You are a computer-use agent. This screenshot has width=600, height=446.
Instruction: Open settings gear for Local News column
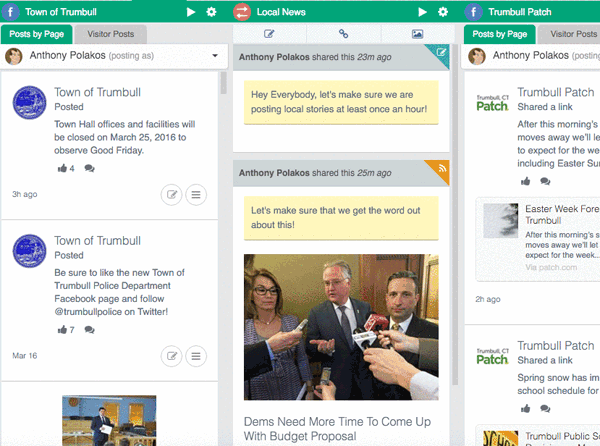(443, 12)
